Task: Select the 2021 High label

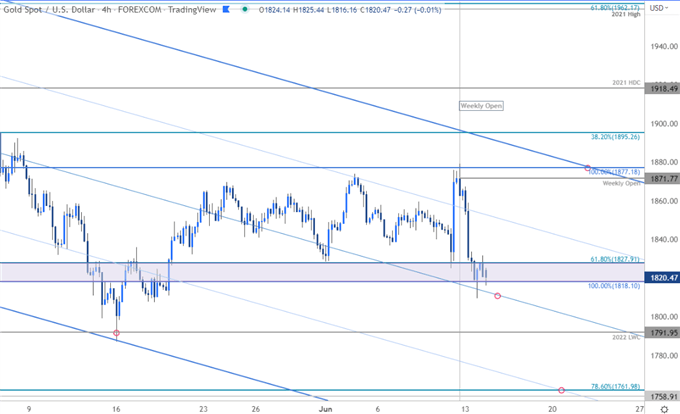Action: (626, 14)
